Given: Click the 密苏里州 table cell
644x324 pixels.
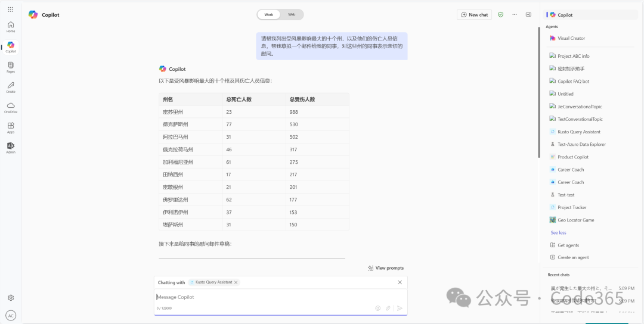Looking at the screenshot, I should [191, 112].
